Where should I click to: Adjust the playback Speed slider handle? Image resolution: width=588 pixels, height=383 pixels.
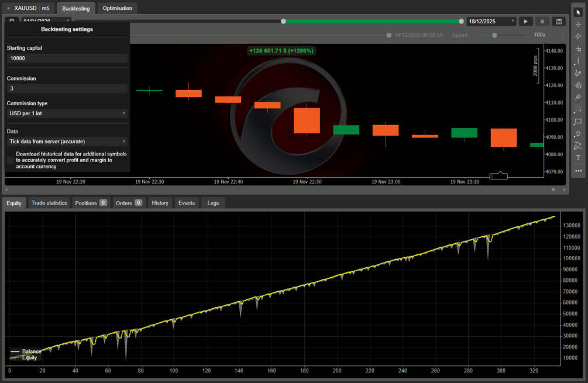tap(494, 35)
